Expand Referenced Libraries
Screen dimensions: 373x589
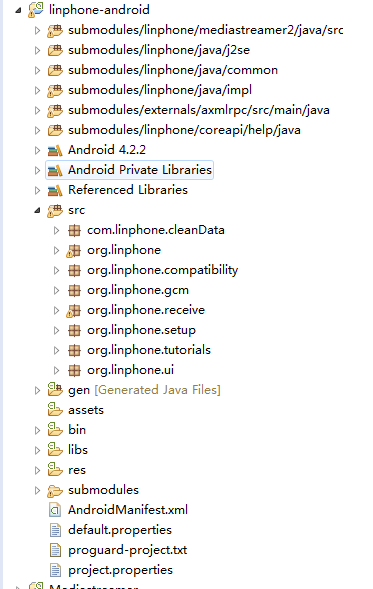click(x=37, y=190)
